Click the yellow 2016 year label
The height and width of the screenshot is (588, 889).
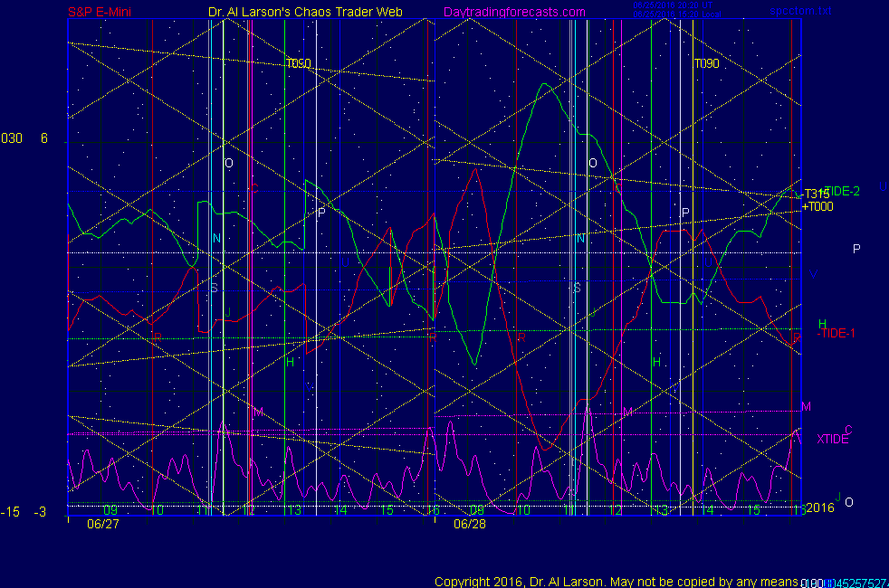818,509
